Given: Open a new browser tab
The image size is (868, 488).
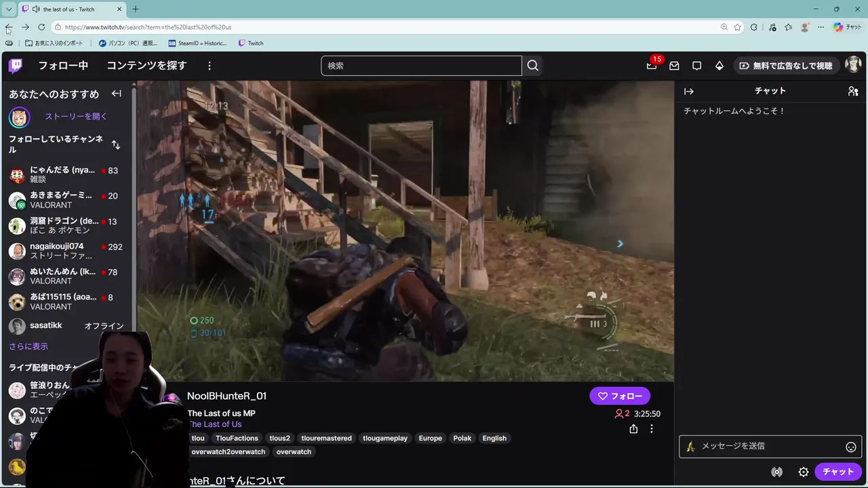Looking at the screenshot, I should [136, 9].
